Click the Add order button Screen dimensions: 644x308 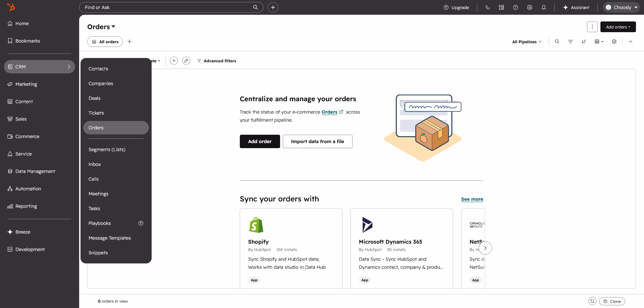pos(260,141)
